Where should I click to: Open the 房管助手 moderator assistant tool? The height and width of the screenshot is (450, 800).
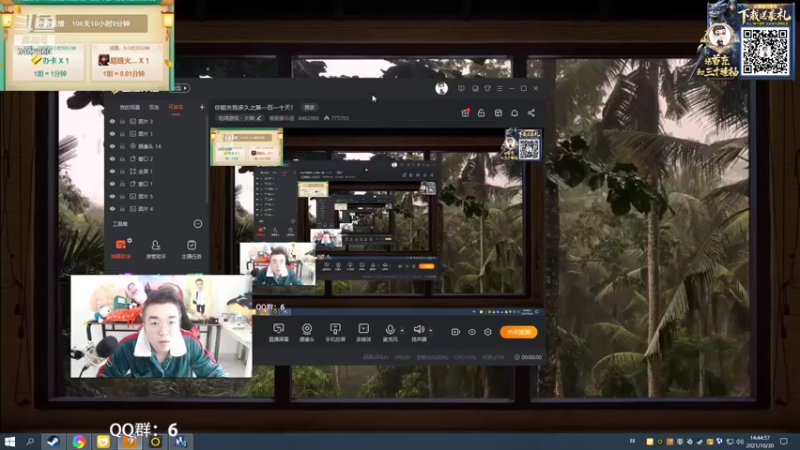tap(156, 249)
